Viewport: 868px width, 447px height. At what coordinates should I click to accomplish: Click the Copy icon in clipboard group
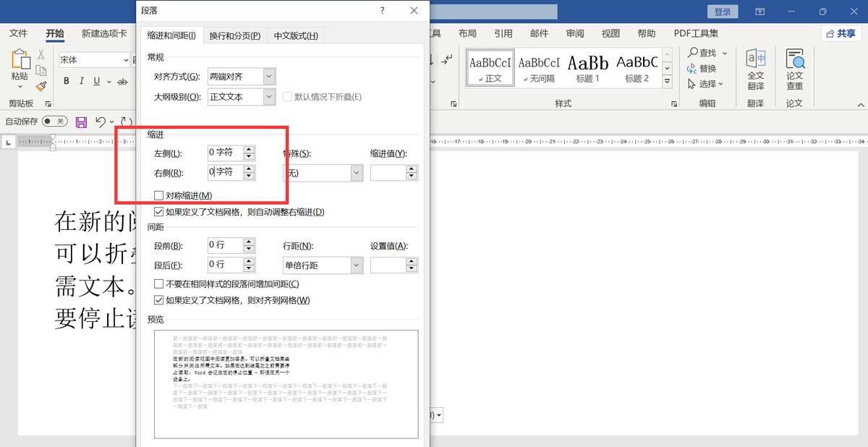click(x=41, y=70)
